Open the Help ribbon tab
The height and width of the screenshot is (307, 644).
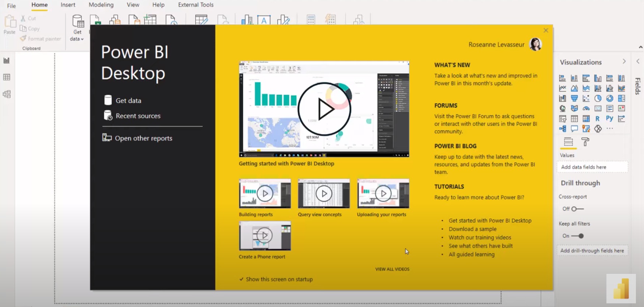pyautogui.click(x=158, y=5)
